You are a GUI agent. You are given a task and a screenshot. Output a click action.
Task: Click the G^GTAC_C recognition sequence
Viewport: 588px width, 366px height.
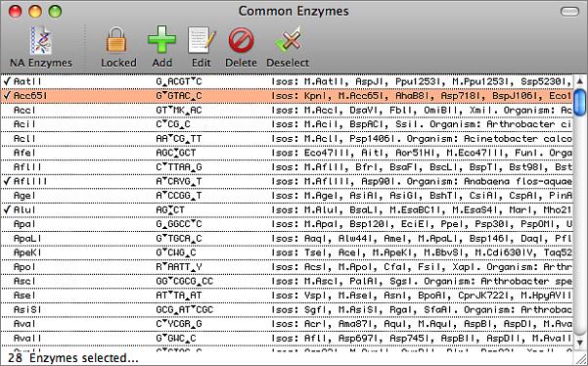tap(179, 96)
